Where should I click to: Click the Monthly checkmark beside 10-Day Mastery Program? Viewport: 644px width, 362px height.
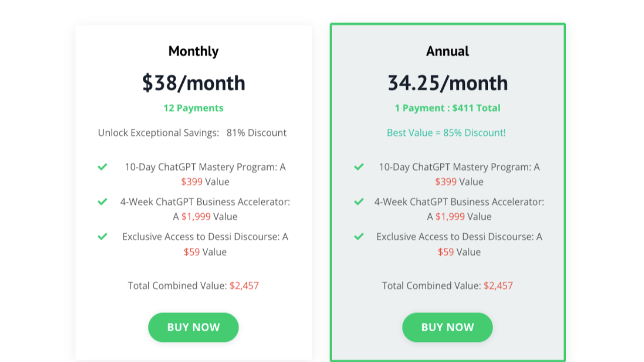tap(102, 166)
